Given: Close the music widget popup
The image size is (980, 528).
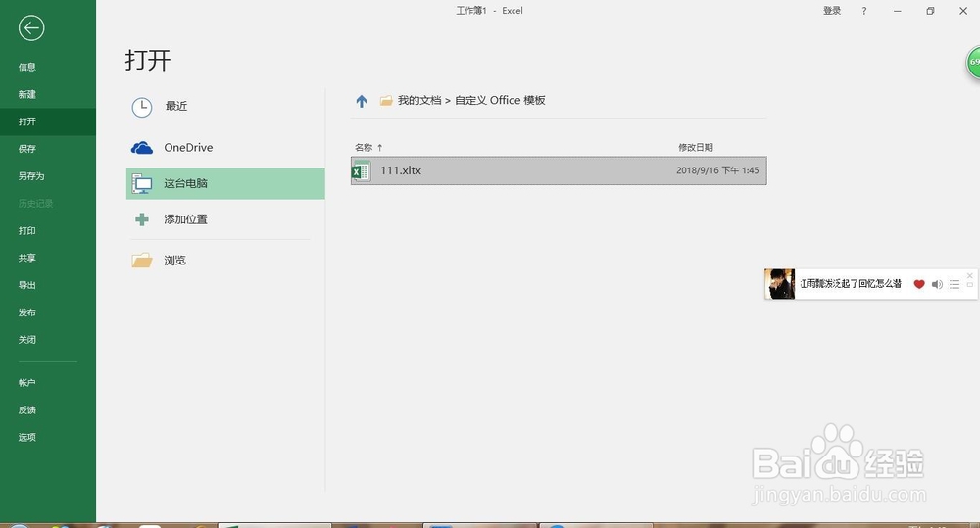Looking at the screenshot, I should point(969,275).
